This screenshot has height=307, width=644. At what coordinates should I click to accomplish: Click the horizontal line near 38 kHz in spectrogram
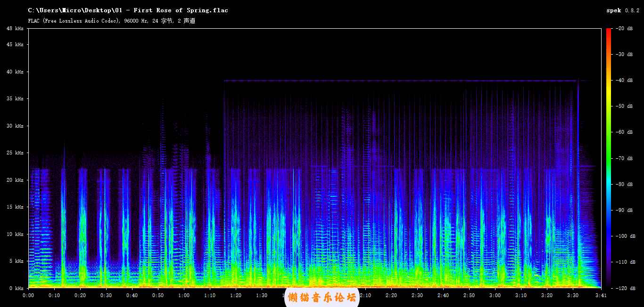[x=401, y=81]
